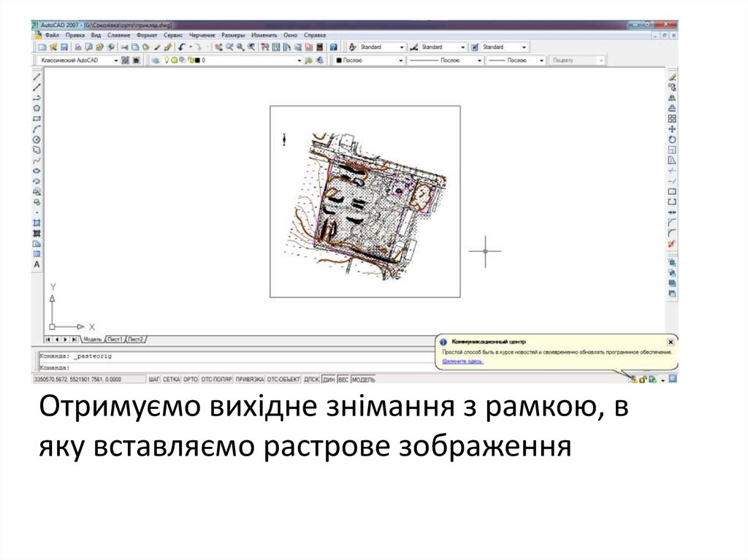Toggle СЕТКА grid display

171,380
